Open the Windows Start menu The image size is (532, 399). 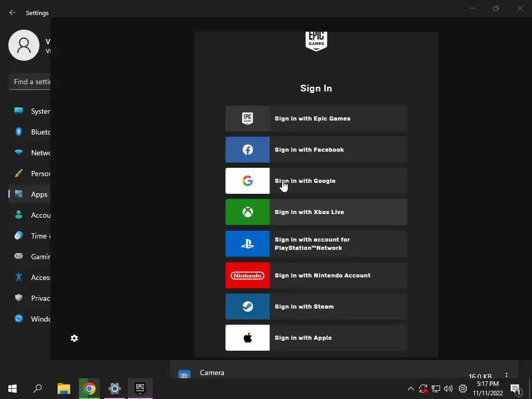(x=12, y=389)
